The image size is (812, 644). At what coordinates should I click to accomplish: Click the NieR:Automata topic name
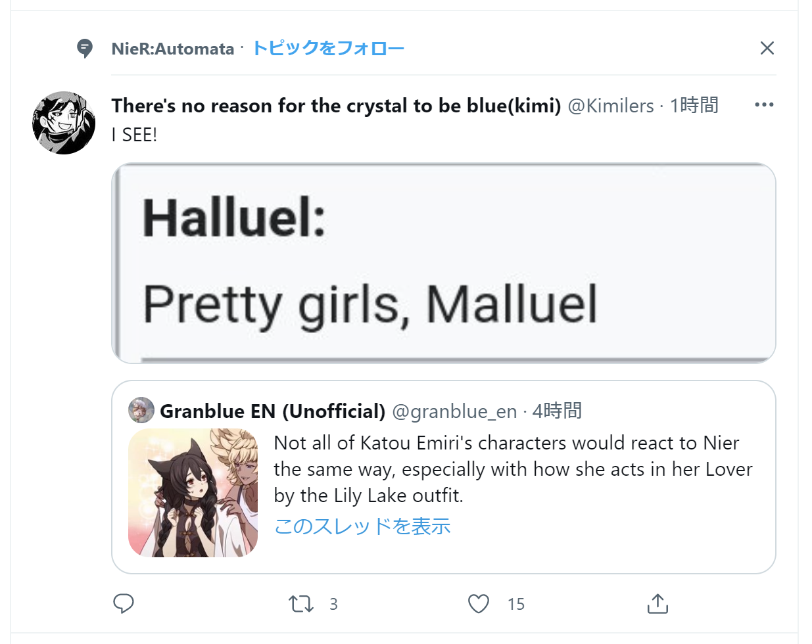(173, 49)
